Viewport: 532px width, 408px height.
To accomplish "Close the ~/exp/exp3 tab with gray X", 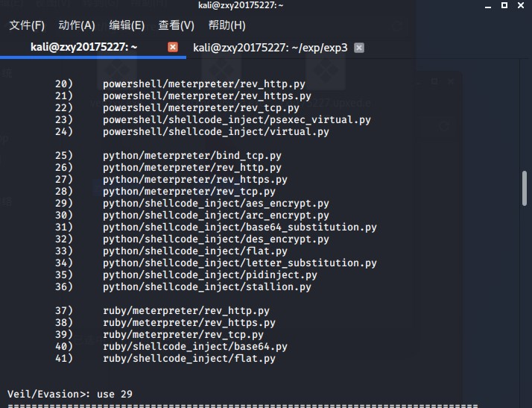I will pyautogui.click(x=359, y=48).
